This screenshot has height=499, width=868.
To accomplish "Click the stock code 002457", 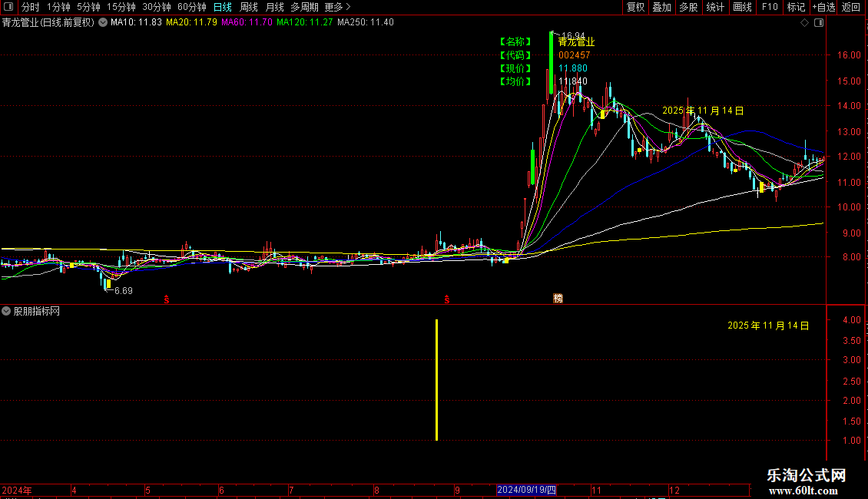I will 574,55.
